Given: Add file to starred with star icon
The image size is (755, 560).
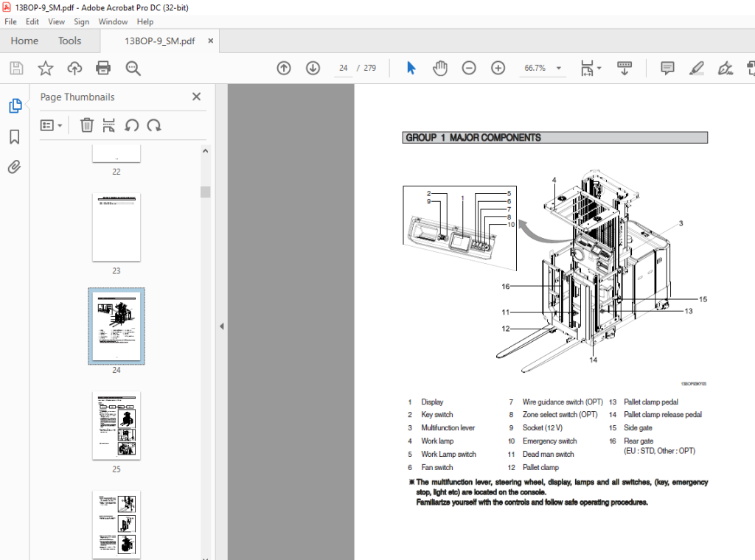Looking at the screenshot, I should [x=45, y=69].
